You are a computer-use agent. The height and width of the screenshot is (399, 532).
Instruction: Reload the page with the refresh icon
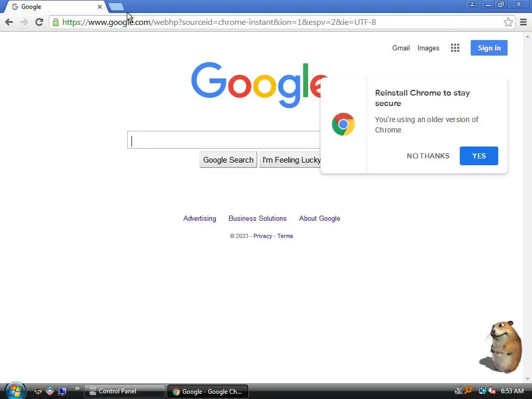click(x=39, y=22)
